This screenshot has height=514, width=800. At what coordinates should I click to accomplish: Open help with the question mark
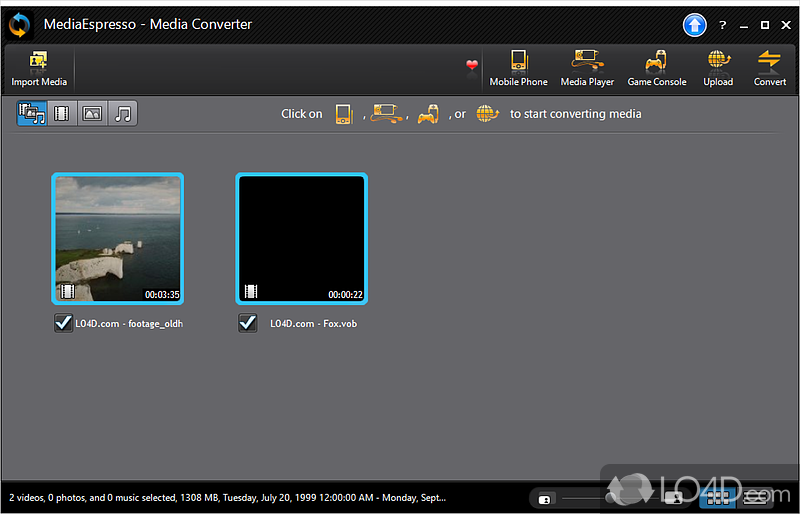coord(722,25)
